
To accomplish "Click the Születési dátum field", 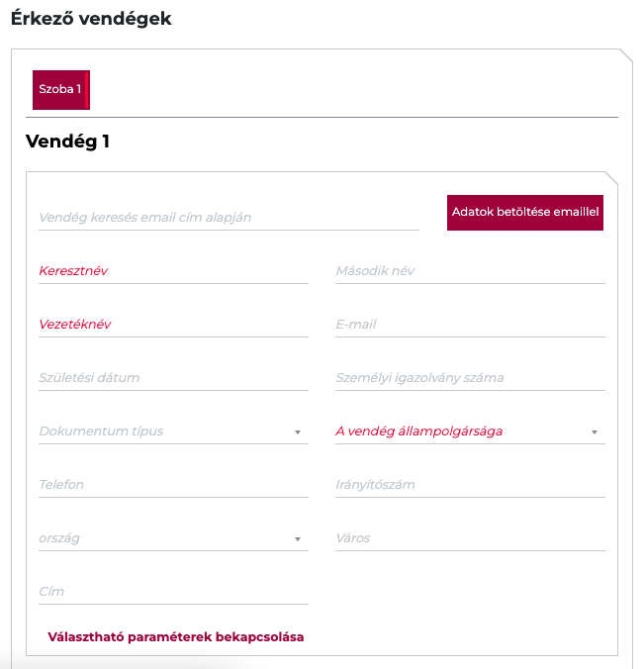I will [x=173, y=378].
